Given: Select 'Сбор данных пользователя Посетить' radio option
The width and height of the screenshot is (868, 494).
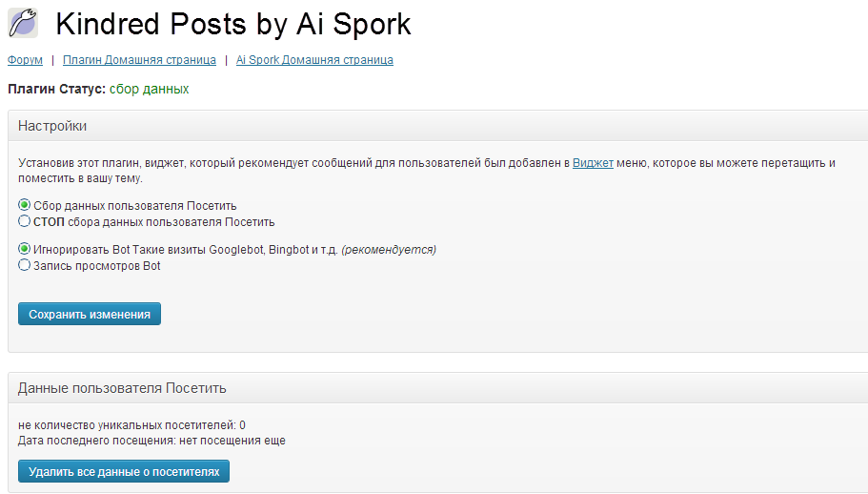Looking at the screenshot, I should pos(25,205).
